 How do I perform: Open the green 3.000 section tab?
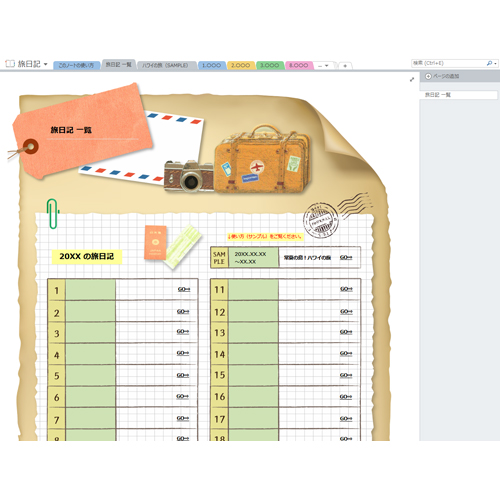[x=269, y=65]
